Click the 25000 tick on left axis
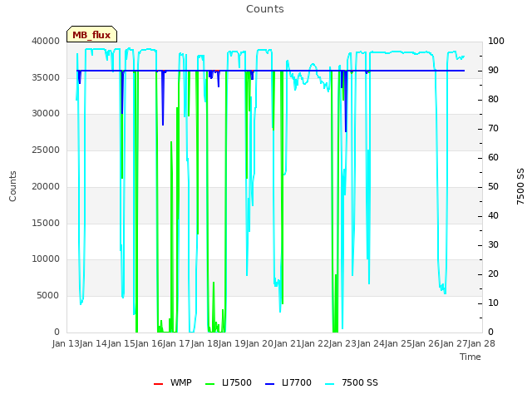 coord(46,150)
